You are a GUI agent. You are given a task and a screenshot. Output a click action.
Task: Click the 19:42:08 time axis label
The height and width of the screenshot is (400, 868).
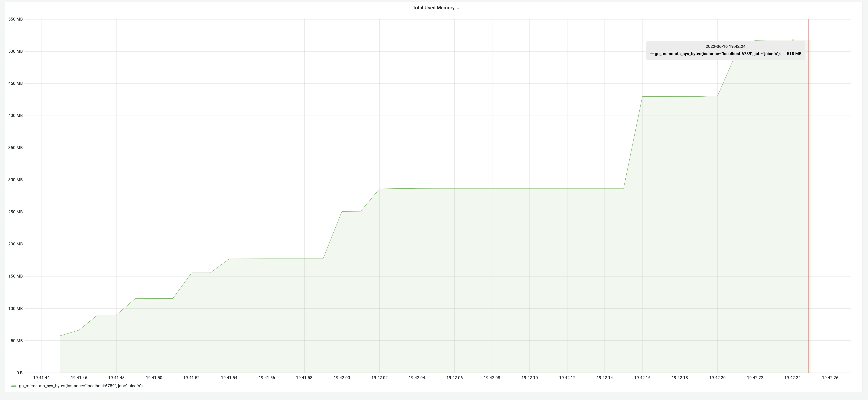point(492,378)
